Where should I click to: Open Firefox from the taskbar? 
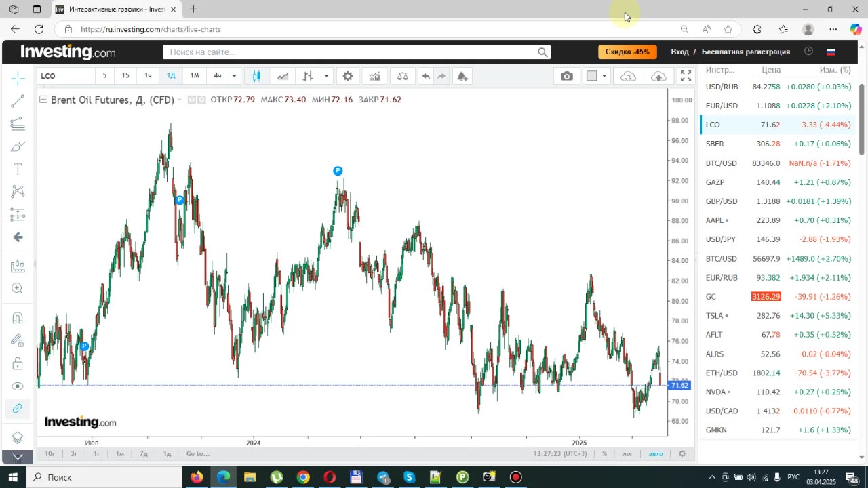[x=197, y=477]
